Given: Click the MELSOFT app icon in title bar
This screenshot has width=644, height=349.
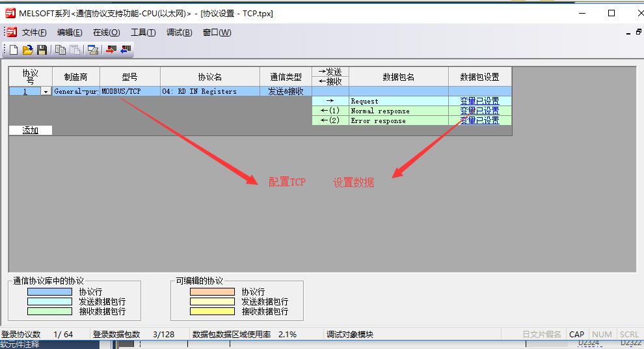Looking at the screenshot, I should click(10, 13).
